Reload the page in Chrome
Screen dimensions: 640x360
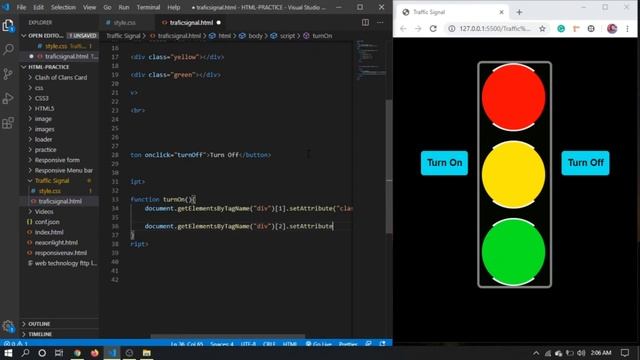[x=433, y=29]
